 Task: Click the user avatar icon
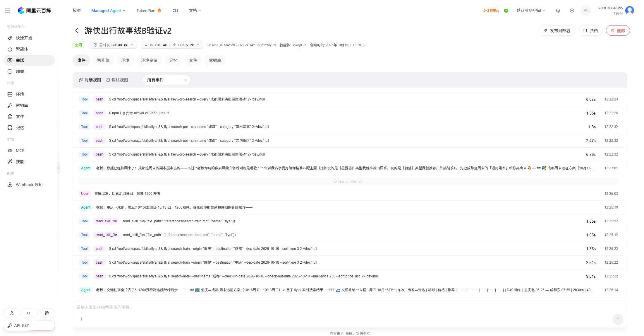630,11
